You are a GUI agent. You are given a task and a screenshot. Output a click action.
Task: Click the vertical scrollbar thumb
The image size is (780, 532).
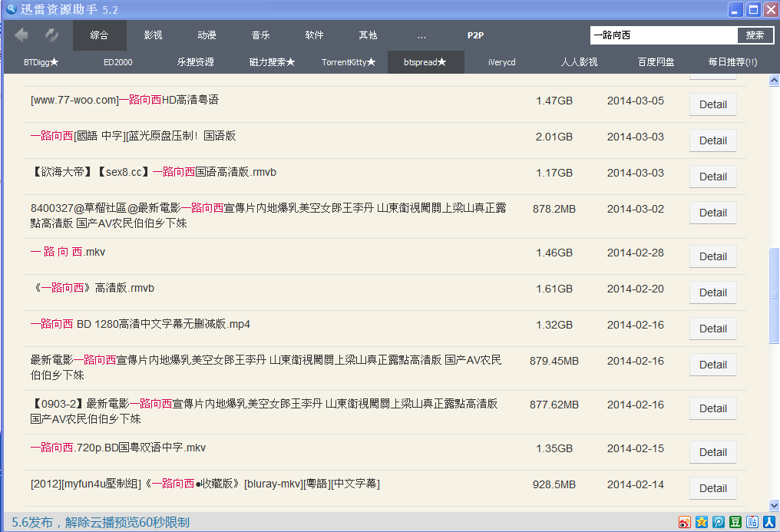click(x=774, y=296)
